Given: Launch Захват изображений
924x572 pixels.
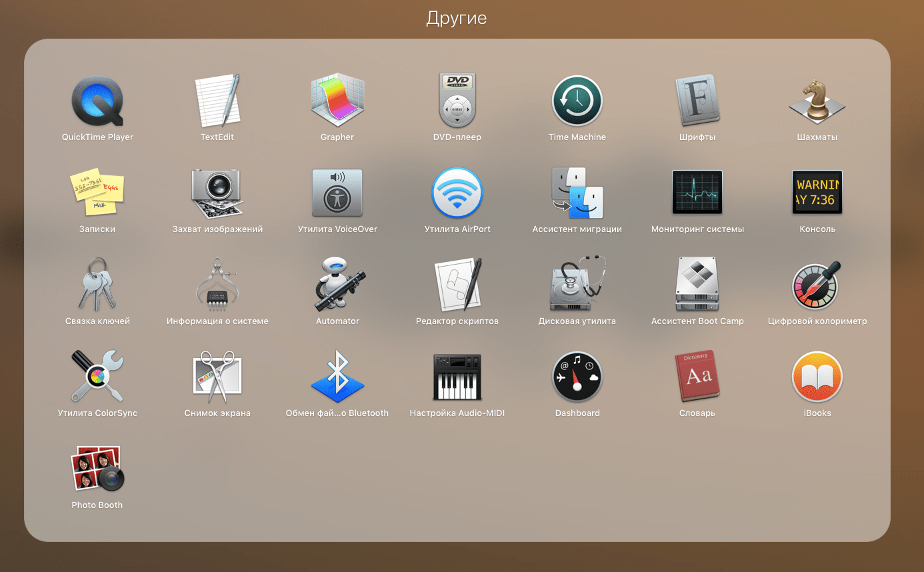Looking at the screenshot, I should (x=217, y=193).
